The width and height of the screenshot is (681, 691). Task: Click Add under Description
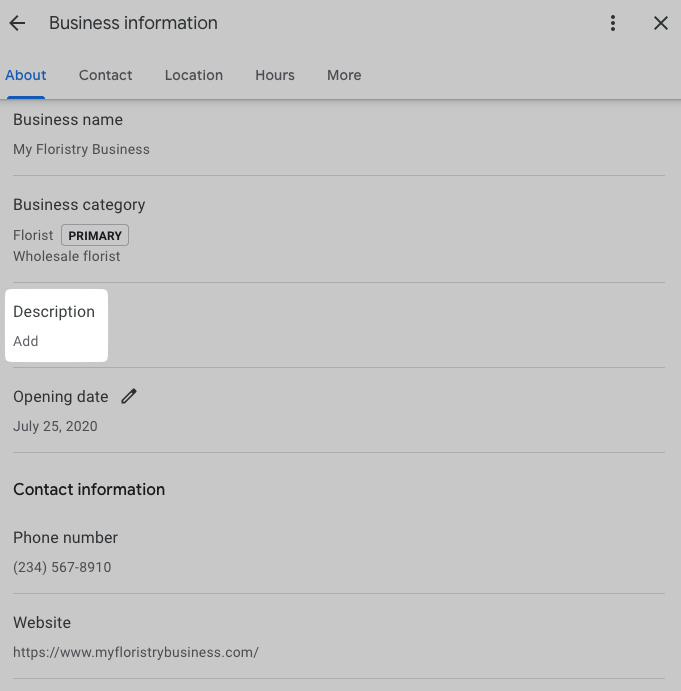(26, 341)
